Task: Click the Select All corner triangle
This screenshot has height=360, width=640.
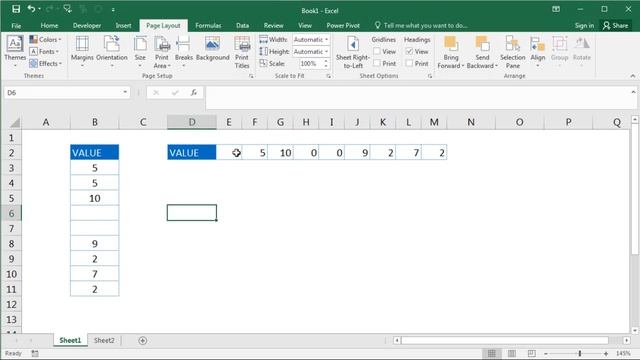Action: (x=15, y=122)
